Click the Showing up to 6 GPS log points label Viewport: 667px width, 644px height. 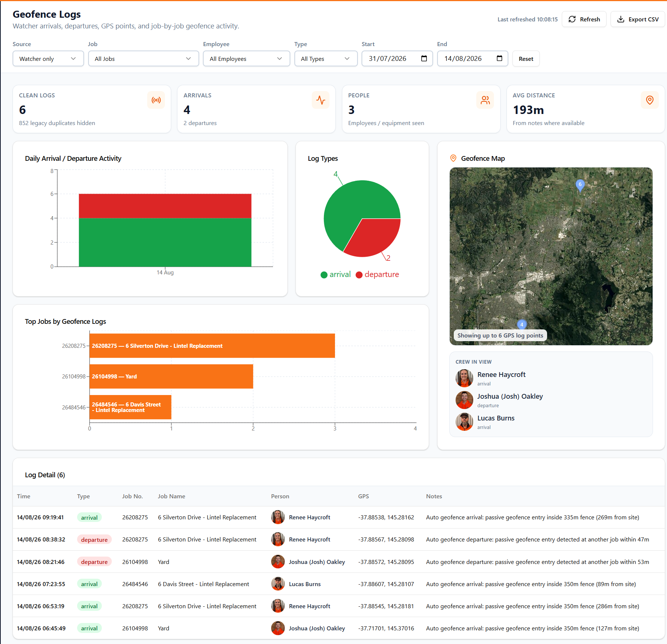pos(500,335)
